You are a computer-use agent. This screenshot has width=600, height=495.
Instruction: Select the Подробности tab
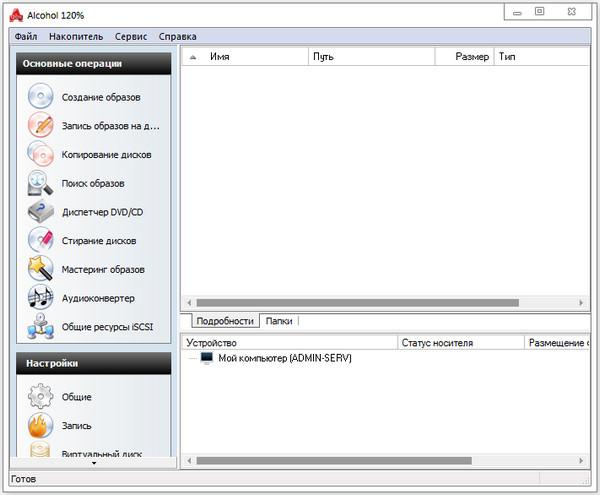click(x=224, y=321)
